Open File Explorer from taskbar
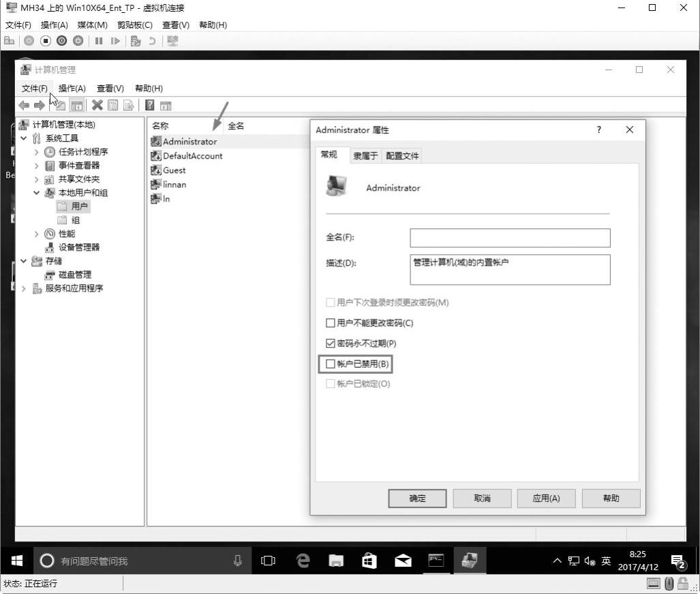This screenshot has height=594, width=700. coord(336,561)
